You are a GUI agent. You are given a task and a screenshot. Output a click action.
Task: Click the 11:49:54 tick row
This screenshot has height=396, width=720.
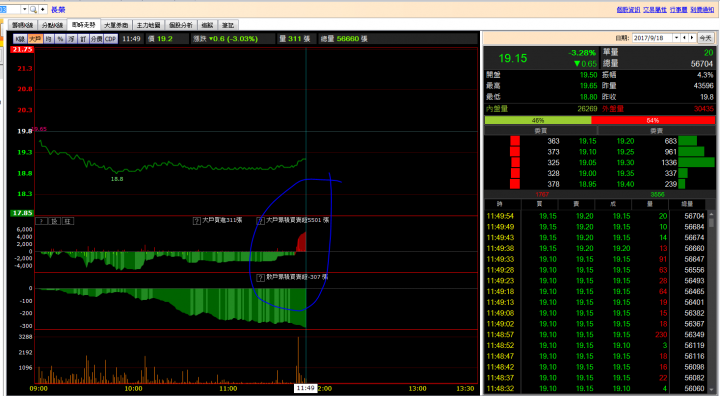[596, 216]
